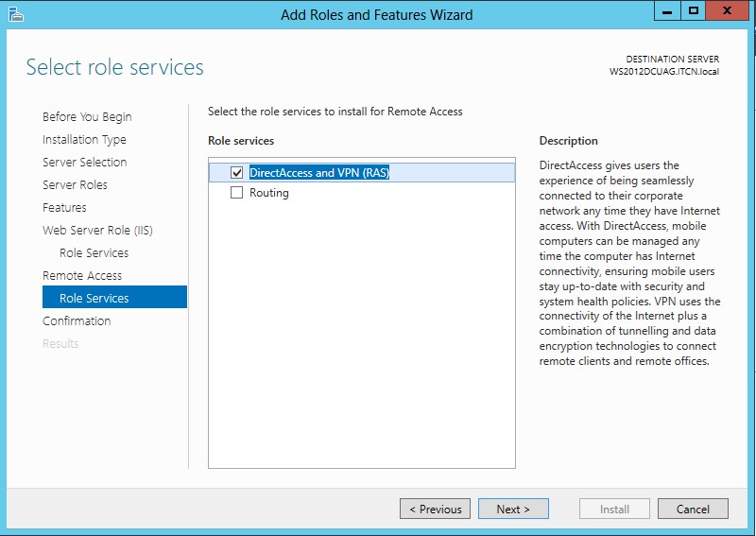The image size is (756, 536).
Task: Open Web Server Role (IIS) page
Action: tap(97, 231)
